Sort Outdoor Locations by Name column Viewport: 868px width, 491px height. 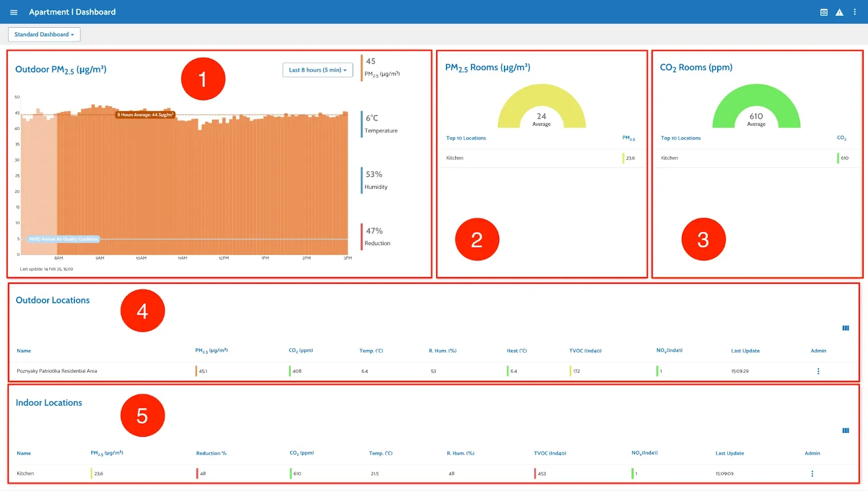(24, 351)
